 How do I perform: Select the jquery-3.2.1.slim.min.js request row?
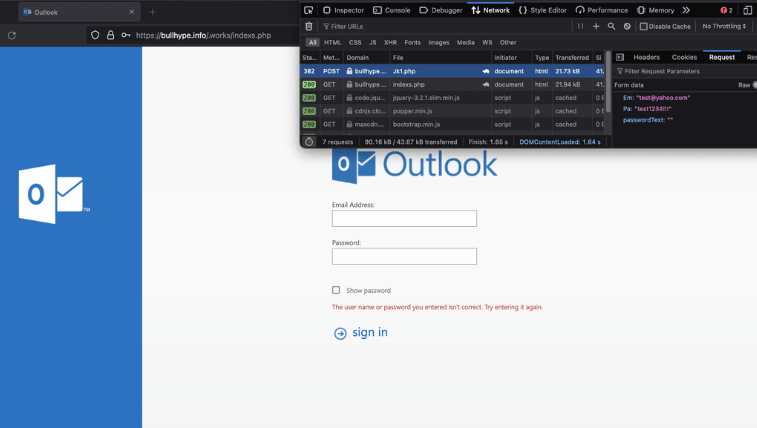click(x=452, y=97)
